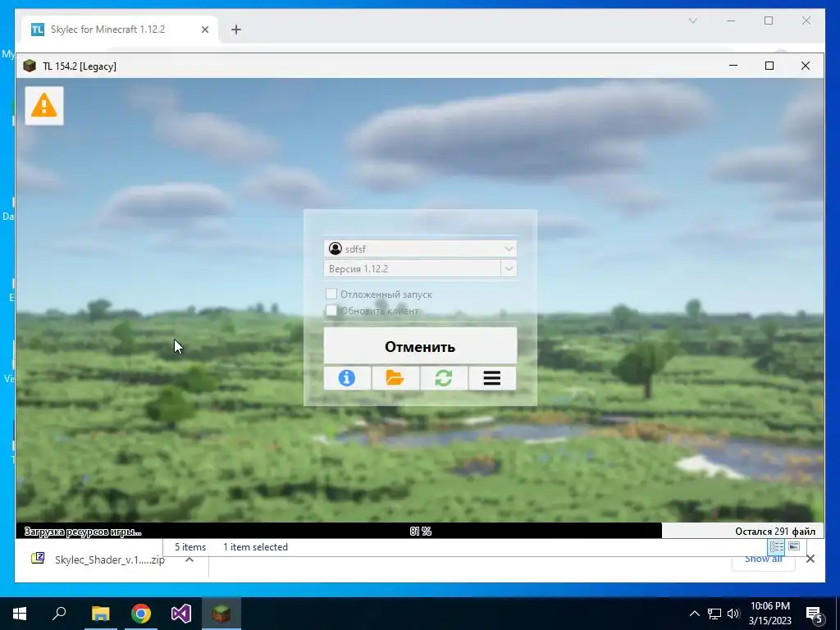Close the downloads bar
Image resolution: width=840 pixels, height=630 pixels.
pyautogui.click(x=810, y=559)
